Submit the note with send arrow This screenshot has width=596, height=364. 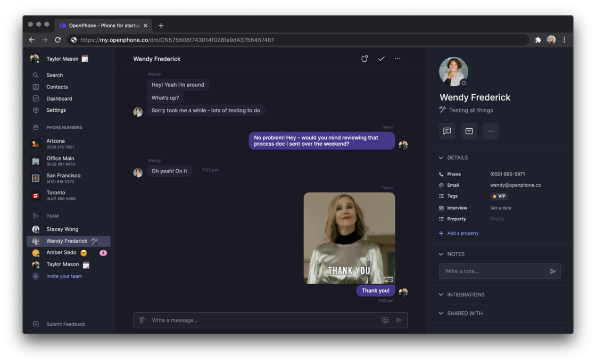[x=553, y=271]
